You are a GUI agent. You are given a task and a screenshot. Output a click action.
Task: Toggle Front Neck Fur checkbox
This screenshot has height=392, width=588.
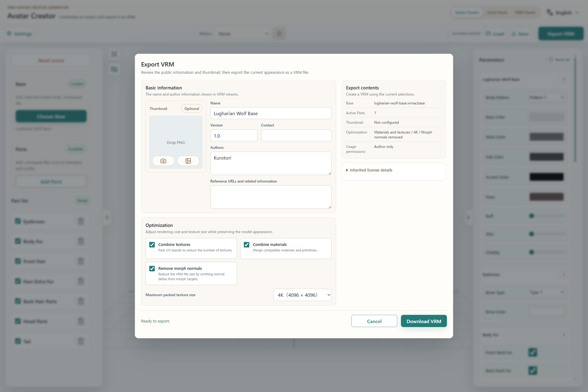click(x=533, y=352)
